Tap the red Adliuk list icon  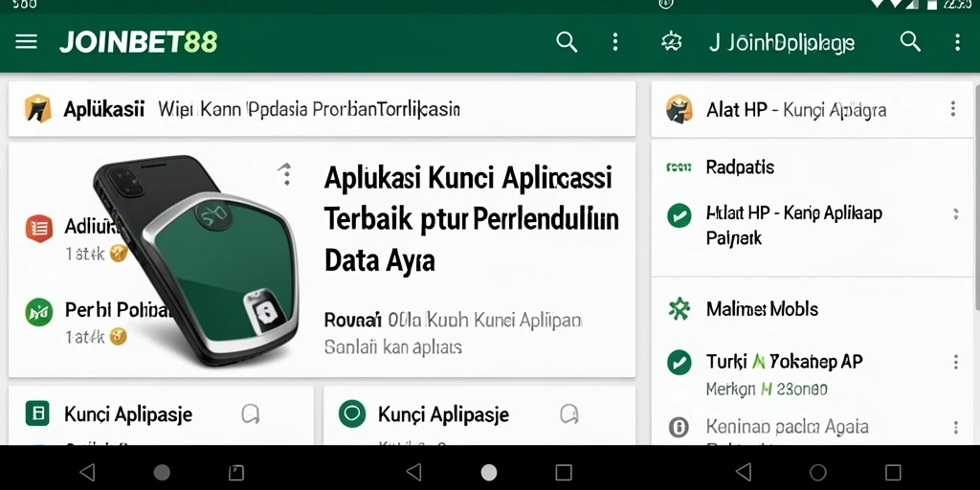(x=38, y=228)
